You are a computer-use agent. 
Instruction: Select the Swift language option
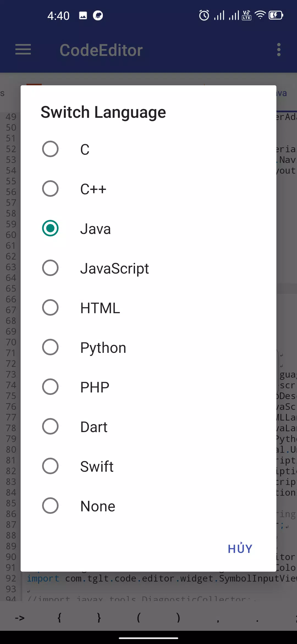(x=148, y=466)
